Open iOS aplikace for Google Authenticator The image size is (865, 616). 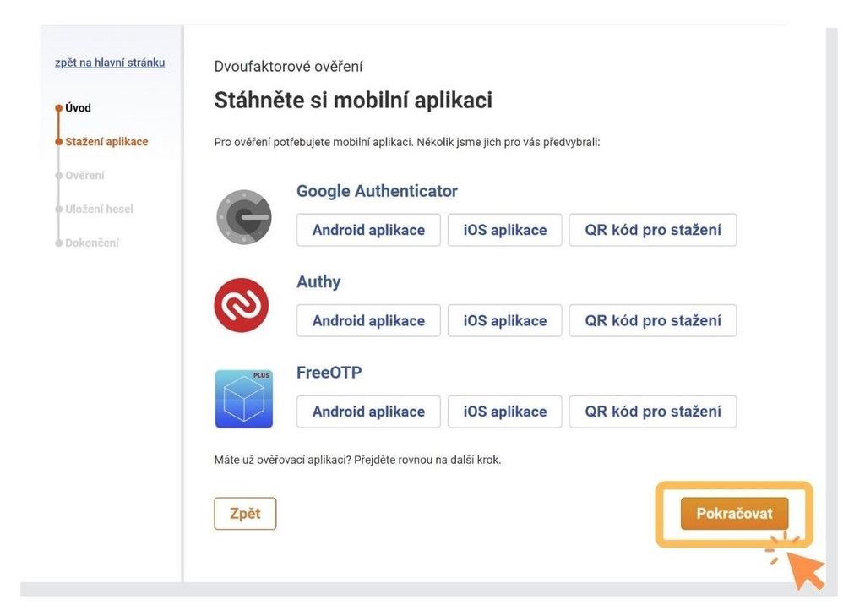point(505,230)
